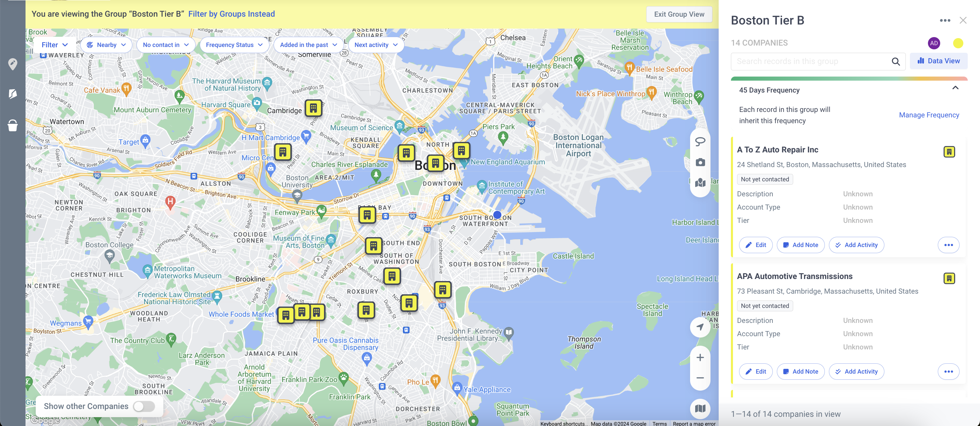Viewport: 980px width, 426px height.
Task: Click 73 Pleasant St address text
Action: (x=828, y=291)
